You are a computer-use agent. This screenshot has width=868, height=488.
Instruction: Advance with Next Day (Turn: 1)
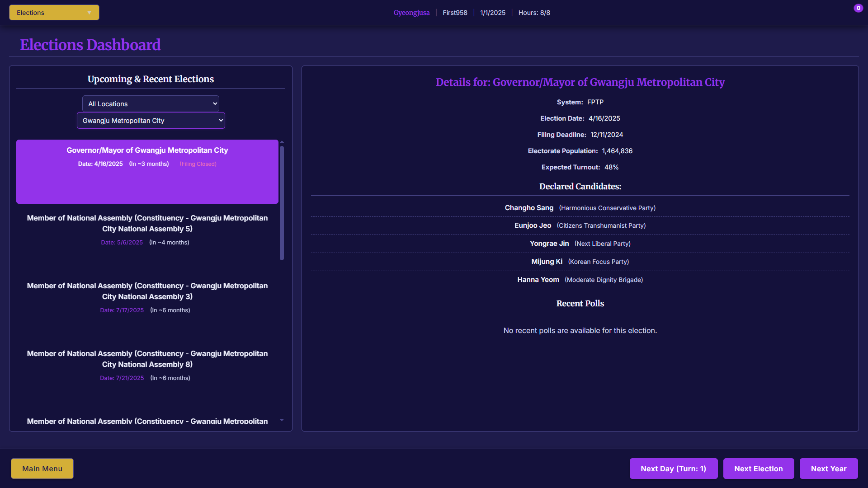tap(673, 469)
